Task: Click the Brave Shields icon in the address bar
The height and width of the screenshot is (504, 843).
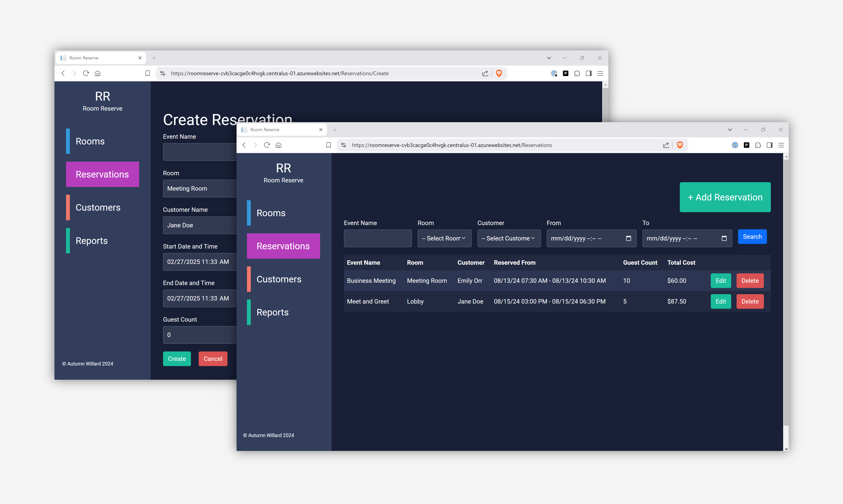Action: (x=680, y=145)
